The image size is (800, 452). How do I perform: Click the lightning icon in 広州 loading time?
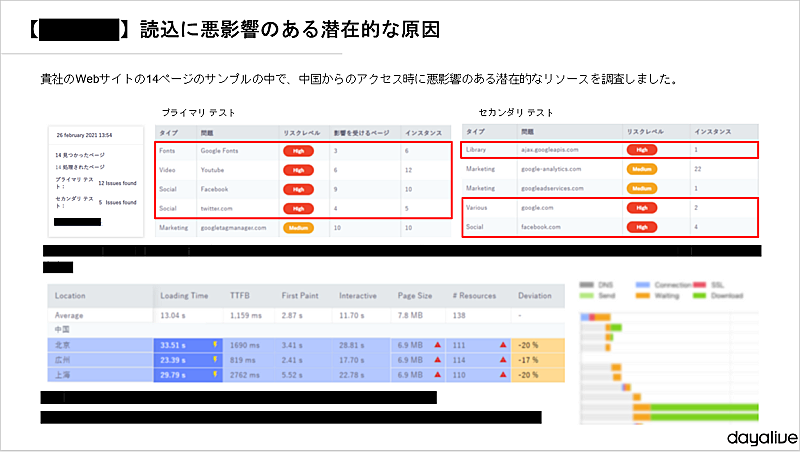click(x=215, y=360)
